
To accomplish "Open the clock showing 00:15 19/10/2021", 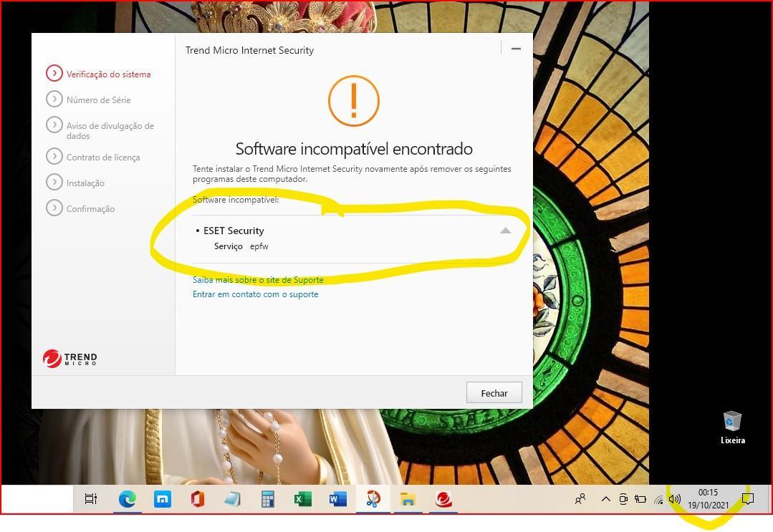I will pyautogui.click(x=708, y=498).
